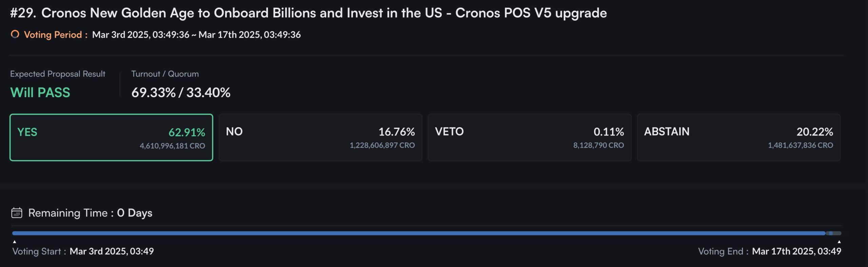
Task: Click the 69.33% / 33.40% turnout value
Action: point(181,92)
